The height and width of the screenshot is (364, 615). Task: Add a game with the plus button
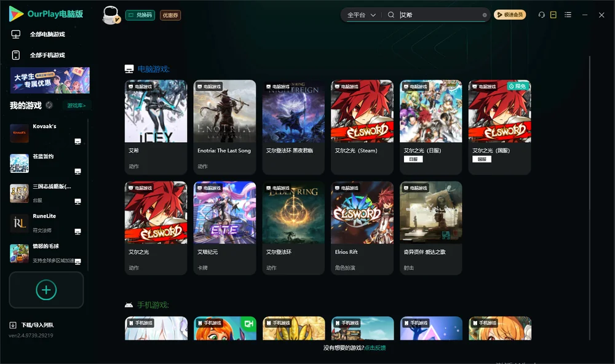click(46, 290)
